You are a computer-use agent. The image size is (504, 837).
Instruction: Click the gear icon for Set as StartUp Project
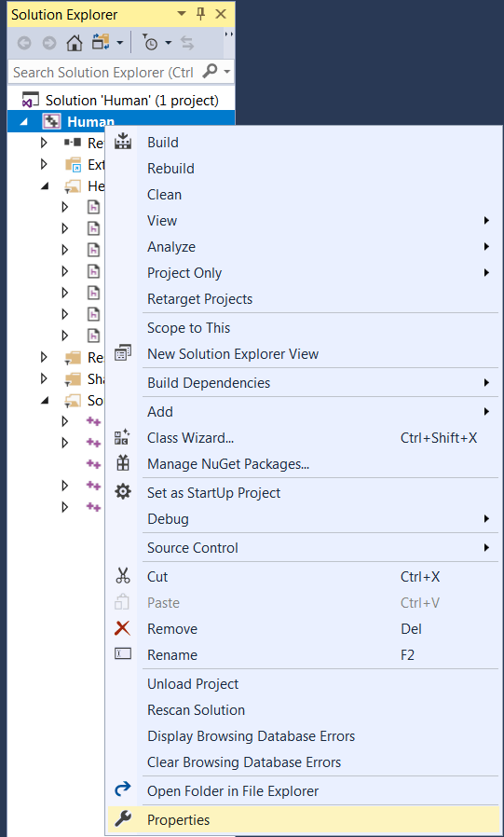123,492
